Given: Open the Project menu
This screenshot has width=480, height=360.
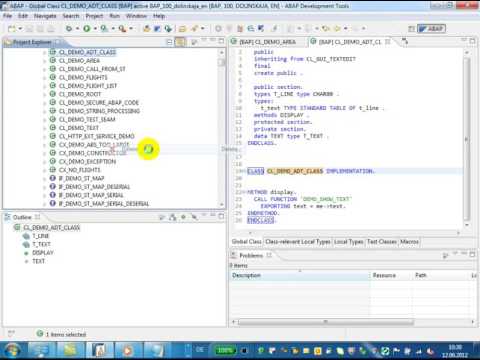Looking at the screenshot, I should point(94,16).
